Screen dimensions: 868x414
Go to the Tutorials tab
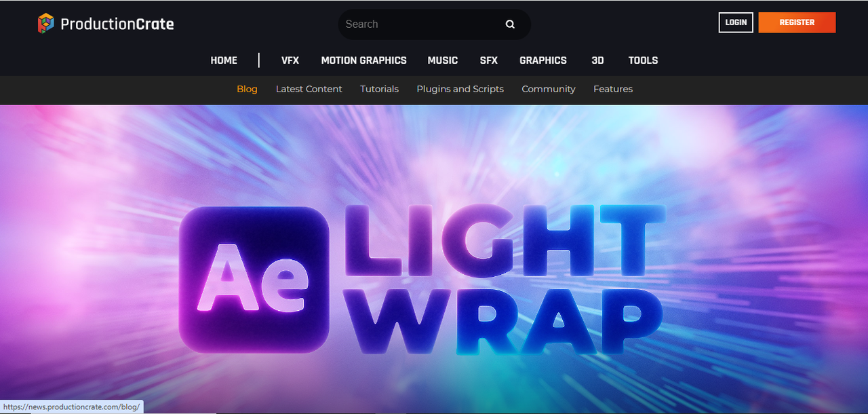pos(379,89)
